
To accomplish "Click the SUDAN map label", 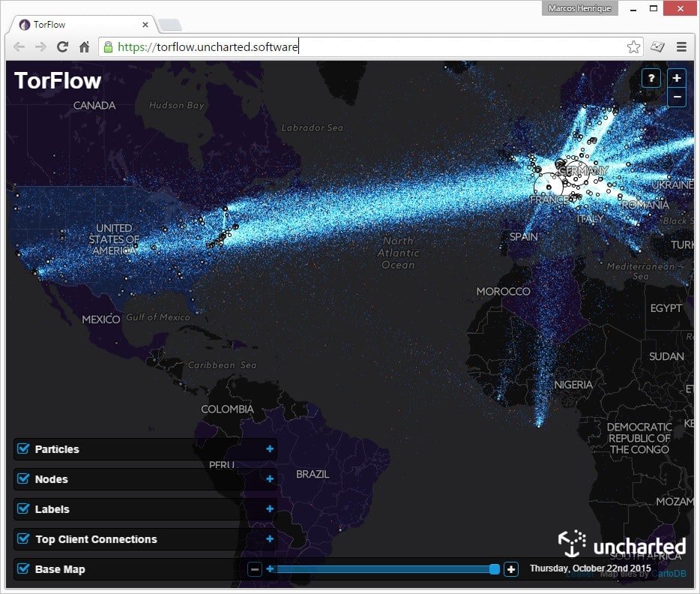I will pyautogui.click(x=666, y=356).
